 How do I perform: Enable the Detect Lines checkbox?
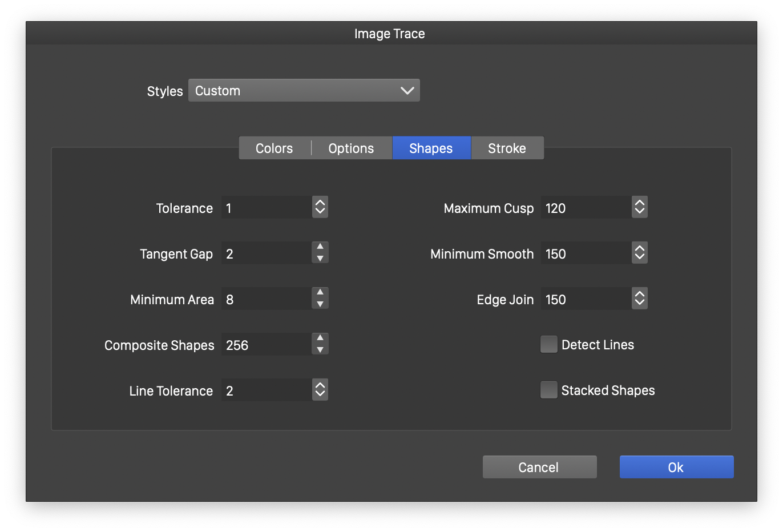[549, 344]
